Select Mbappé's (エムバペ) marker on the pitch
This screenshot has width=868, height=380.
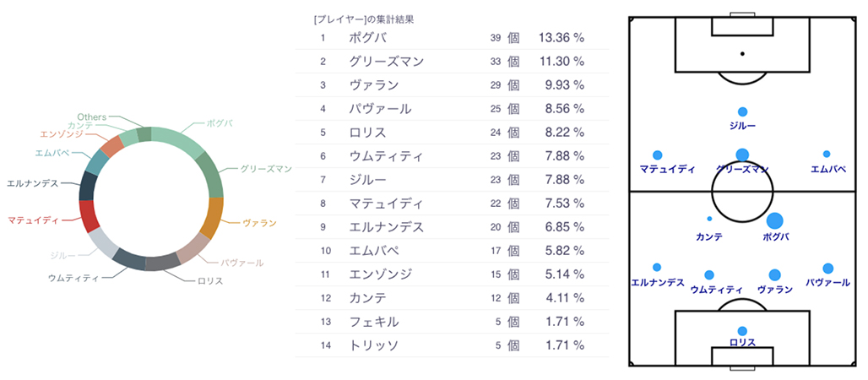[x=827, y=154]
